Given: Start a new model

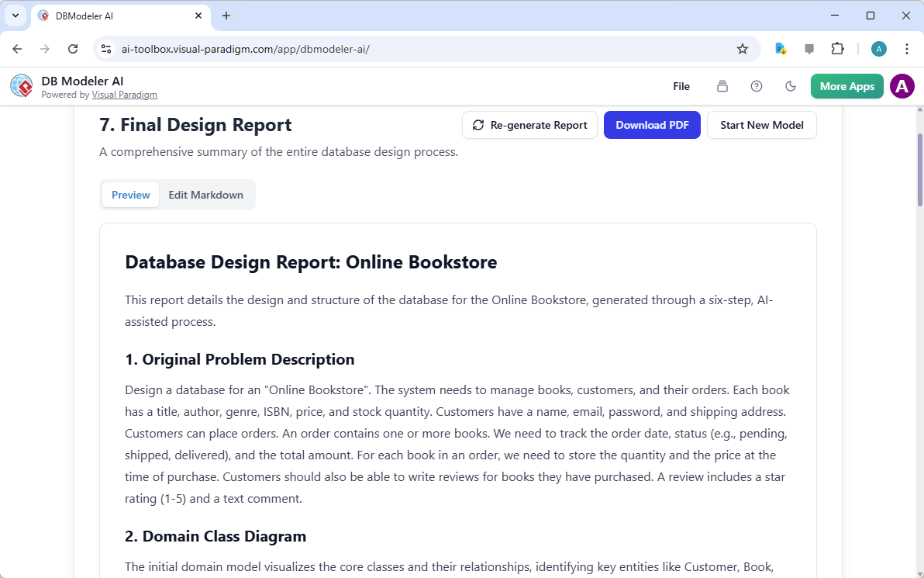Looking at the screenshot, I should click(x=761, y=124).
